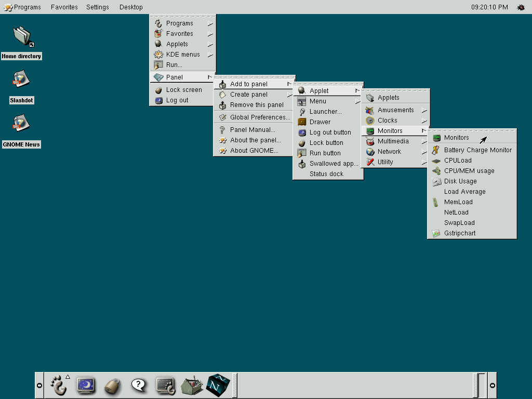Open the GNOME foot menu on bottom panel
Image resolution: width=532 pixels, height=399 pixels.
tap(59, 385)
